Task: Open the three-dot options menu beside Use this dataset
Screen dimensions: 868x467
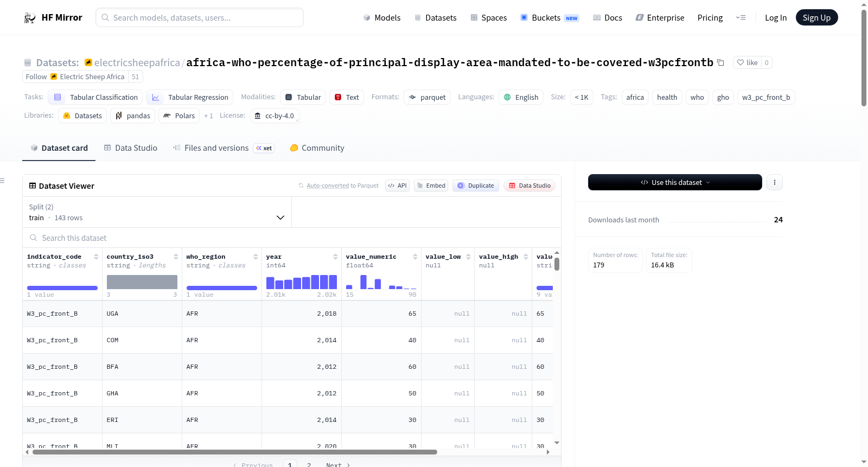Action: 775,182
